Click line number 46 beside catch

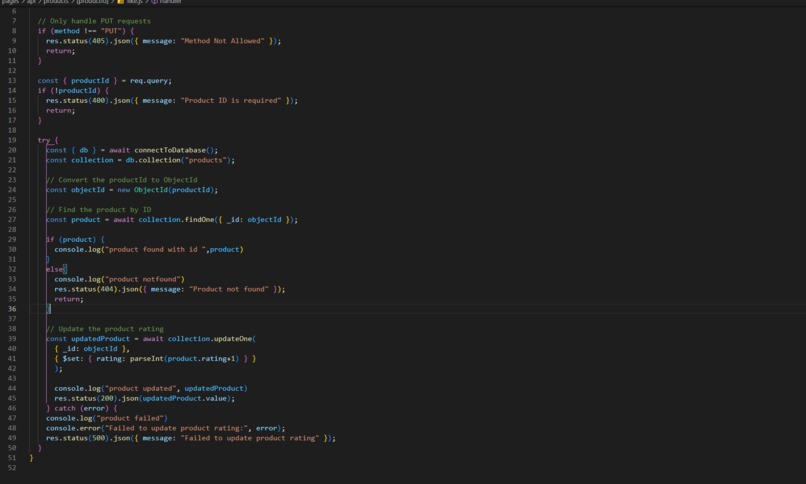(x=12, y=408)
